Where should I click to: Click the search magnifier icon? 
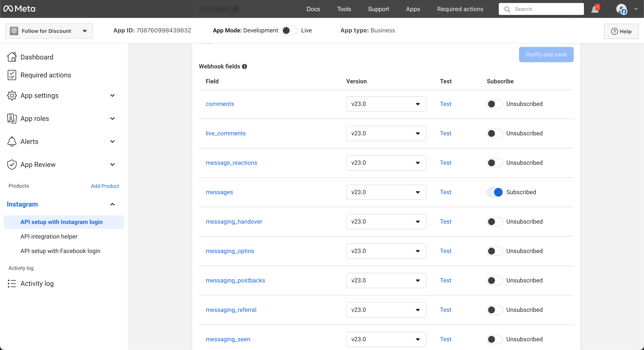coord(507,9)
